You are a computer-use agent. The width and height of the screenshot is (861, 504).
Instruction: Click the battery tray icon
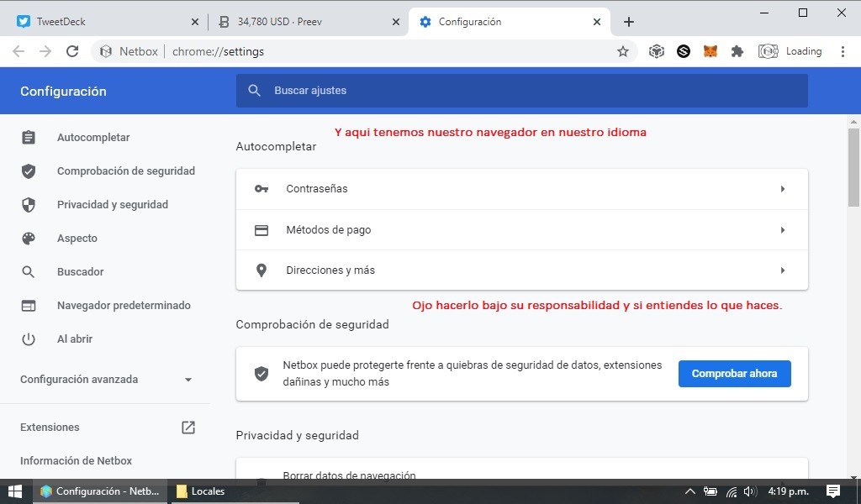coord(710,491)
